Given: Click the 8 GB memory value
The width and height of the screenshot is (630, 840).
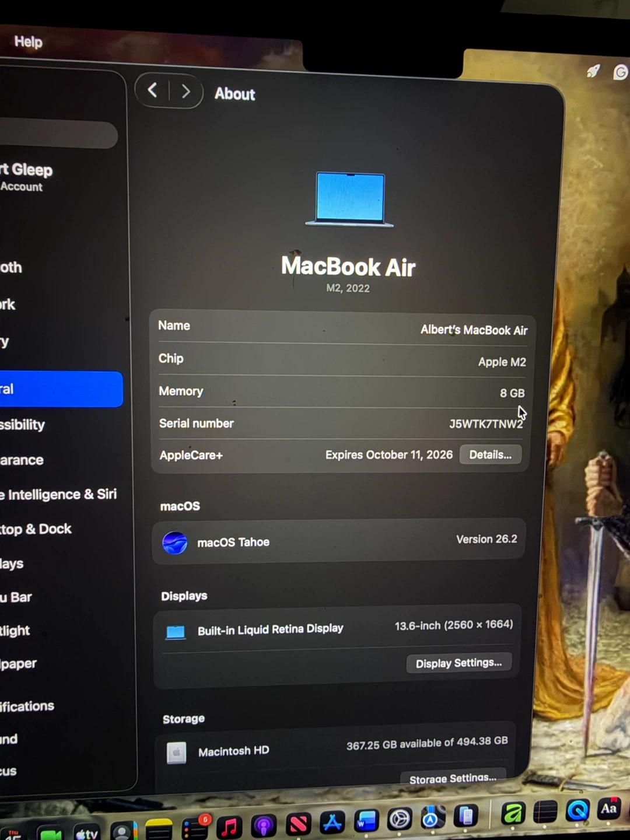Looking at the screenshot, I should [512, 393].
